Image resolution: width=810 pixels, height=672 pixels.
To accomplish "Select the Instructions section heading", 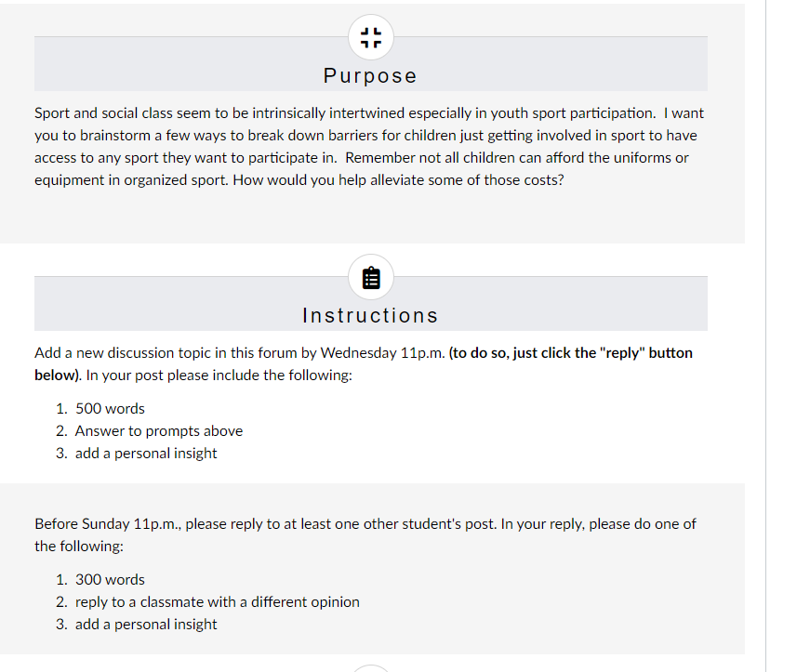I will click(370, 315).
